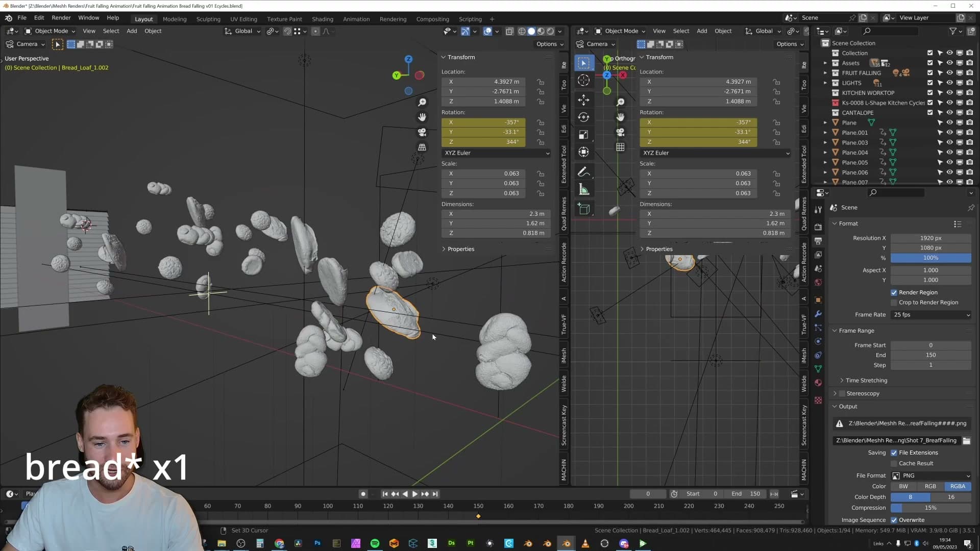Image resolution: width=980 pixels, height=551 pixels.
Task: Open the Modifiers wrench tab
Action: pyautogui.click(x=818, y=314)
